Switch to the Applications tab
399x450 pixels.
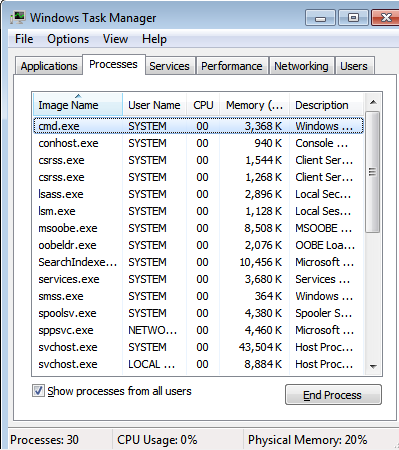[49, 66]
